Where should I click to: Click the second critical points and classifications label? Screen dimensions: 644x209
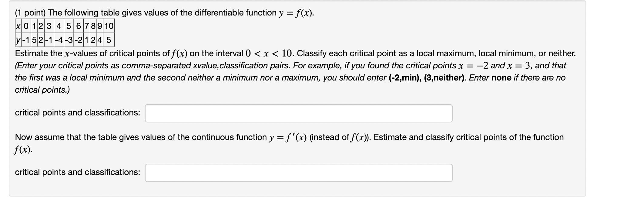click(77, 172)
